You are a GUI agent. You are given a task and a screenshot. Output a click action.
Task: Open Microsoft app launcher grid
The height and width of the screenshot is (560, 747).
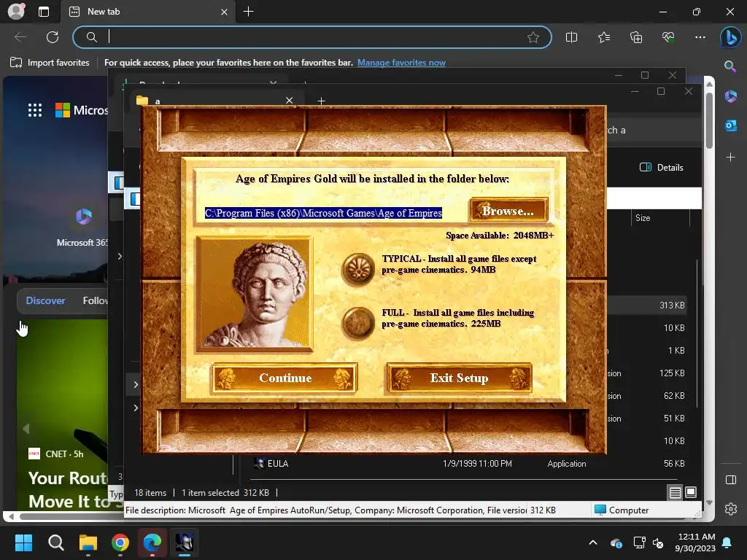pos(35,110)
